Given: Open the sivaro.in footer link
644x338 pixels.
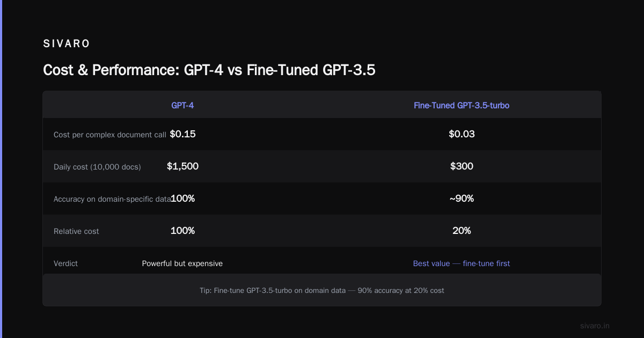Looking at the screenshot, I should click(595, 326).
